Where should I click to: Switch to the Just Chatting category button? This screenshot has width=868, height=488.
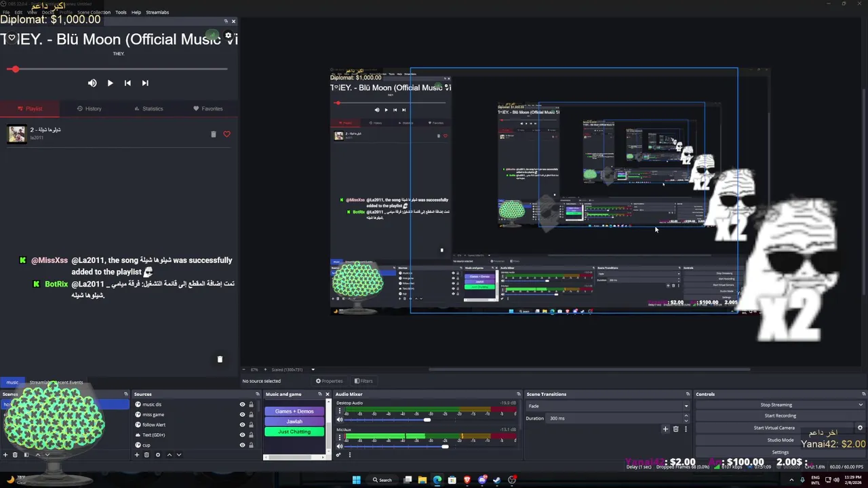pos(294,432)
